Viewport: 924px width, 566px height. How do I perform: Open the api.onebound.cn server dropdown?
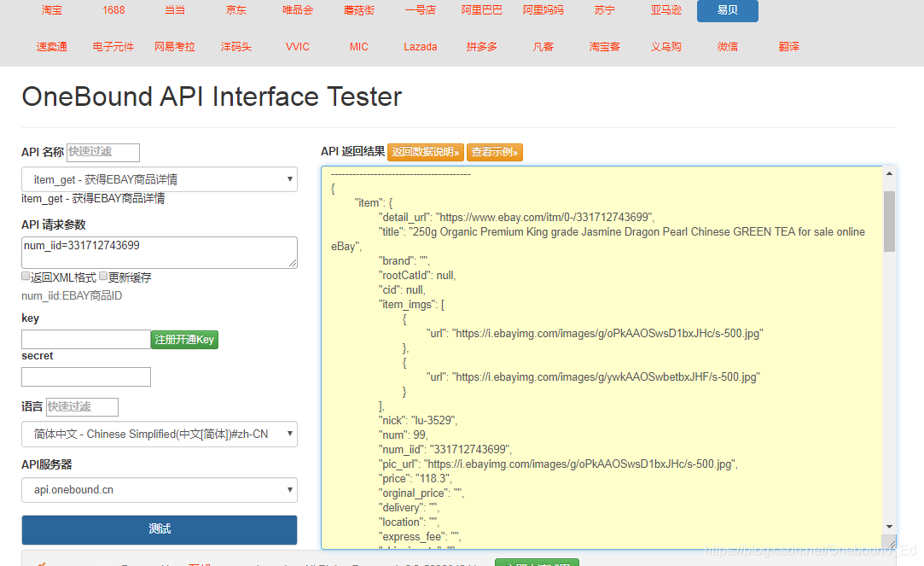159,490
